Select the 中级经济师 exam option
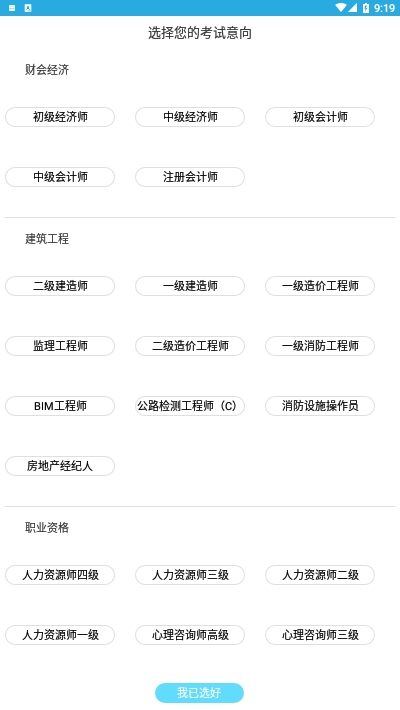The image size is (400, 710). tap(190, 117)
